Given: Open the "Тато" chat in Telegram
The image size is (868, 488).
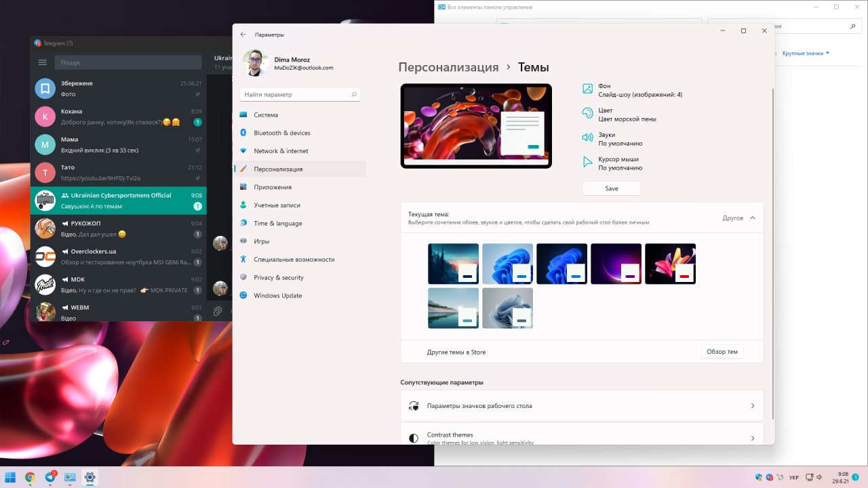Looking at the screenshot, I should (x=118, y=172).
